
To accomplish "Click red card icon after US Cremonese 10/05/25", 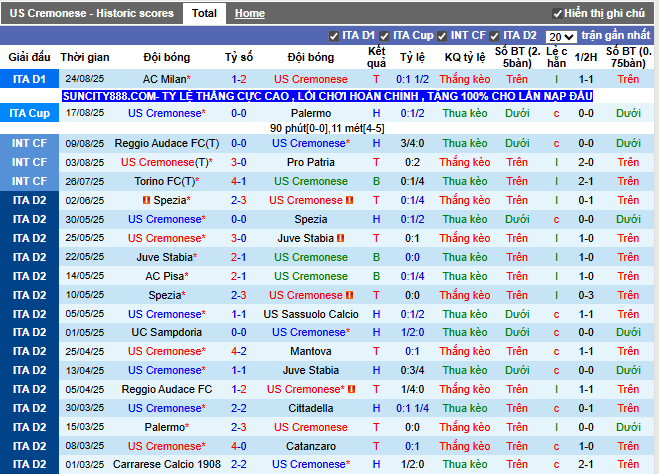I will tap(349, 295).
